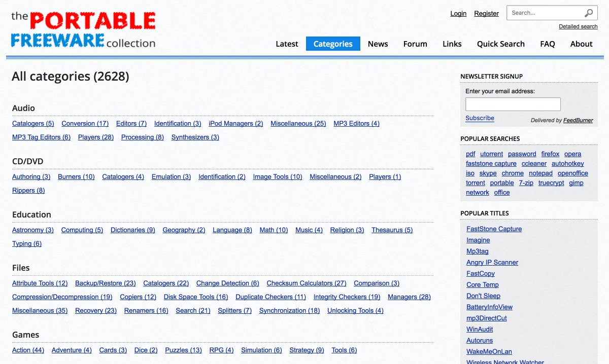Image resolution: width=609 pixels, height=364 pixels.
Task: Open MP3 Tag Editors (6) category
Action: (41, 137)
